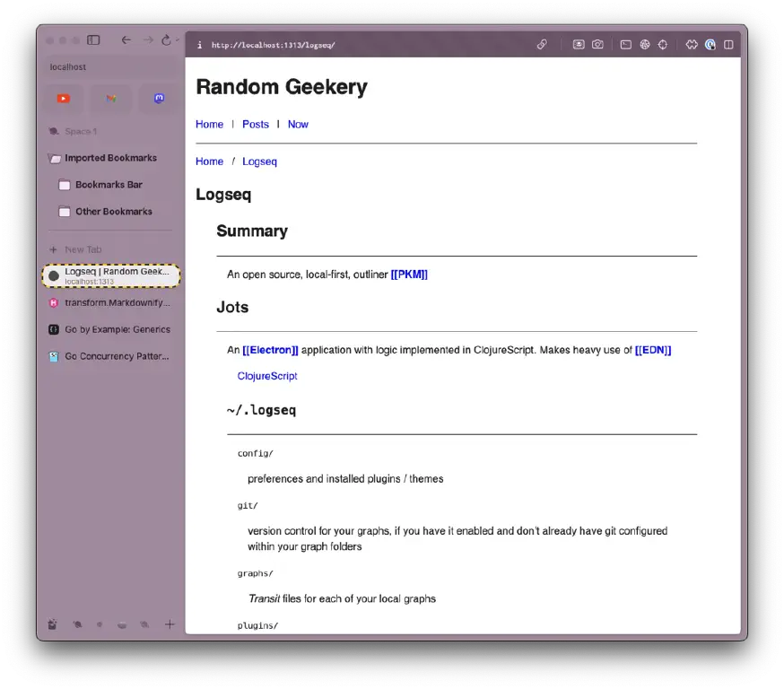
Task: Click the terminal-style window extension icon
Action: (625, 45)
